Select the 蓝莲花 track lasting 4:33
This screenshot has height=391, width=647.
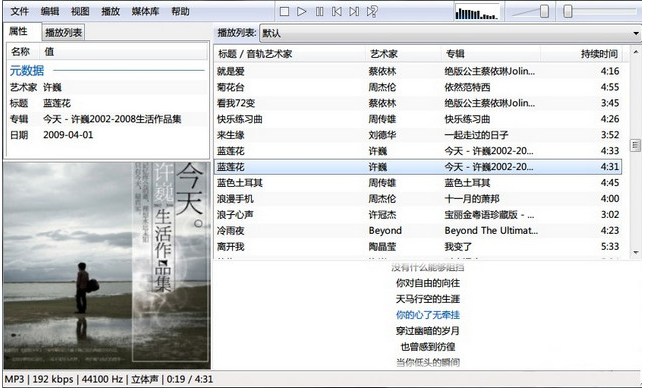click(x=418, y=151)
